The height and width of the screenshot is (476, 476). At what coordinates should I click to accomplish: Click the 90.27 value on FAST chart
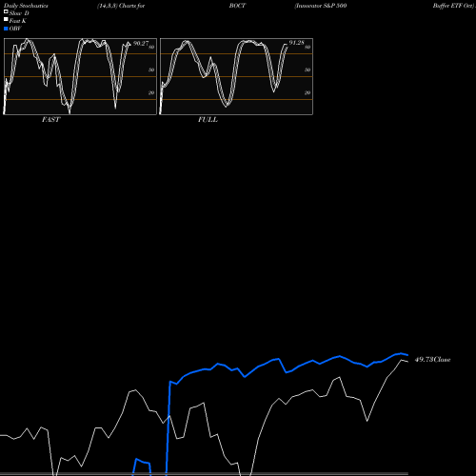[x=141, y=43]
